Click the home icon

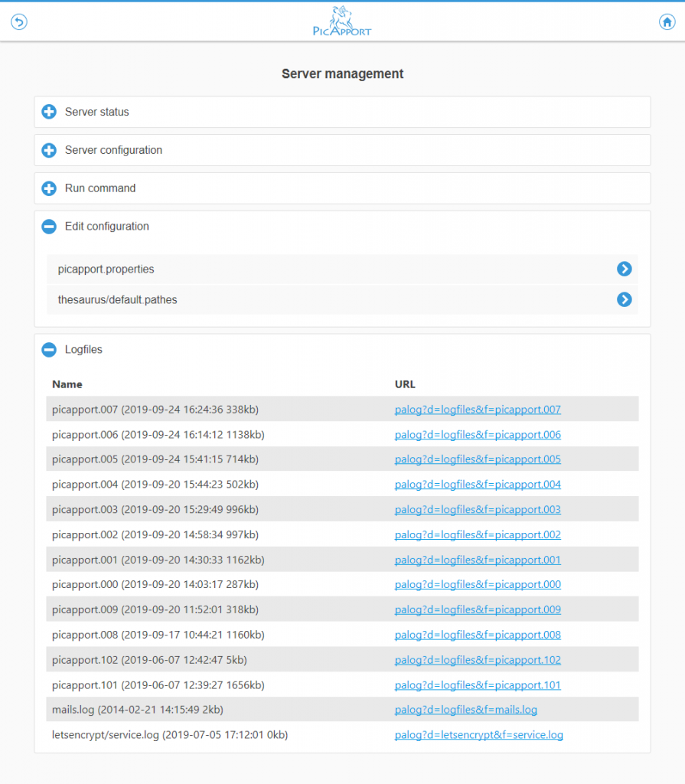667,22
